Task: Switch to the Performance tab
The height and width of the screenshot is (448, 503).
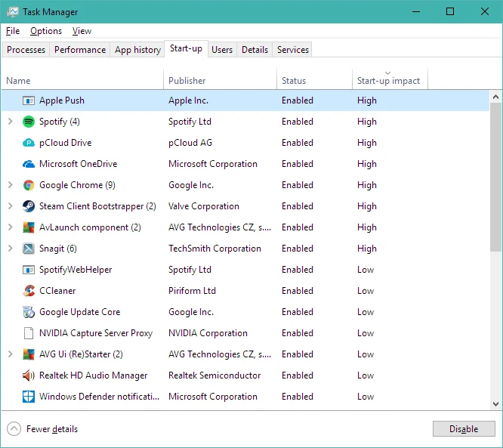Action: pyautogui.click(x=80, y=50)
